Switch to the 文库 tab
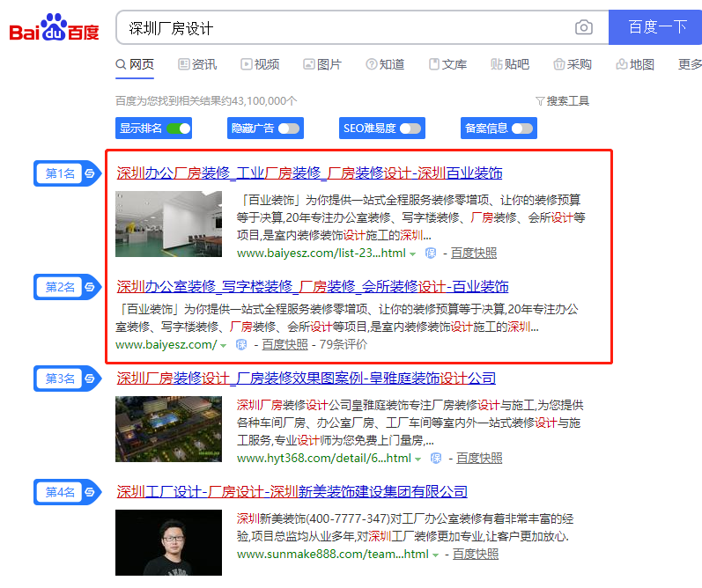Image resolution: width=702 pixels, height=588 pixels. click(447, 65)
